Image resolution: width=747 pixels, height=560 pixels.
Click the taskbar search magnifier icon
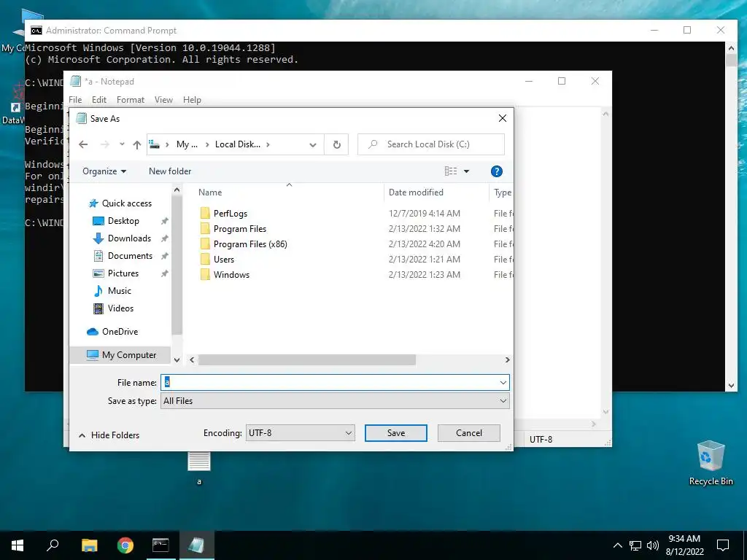coord(53,545)
